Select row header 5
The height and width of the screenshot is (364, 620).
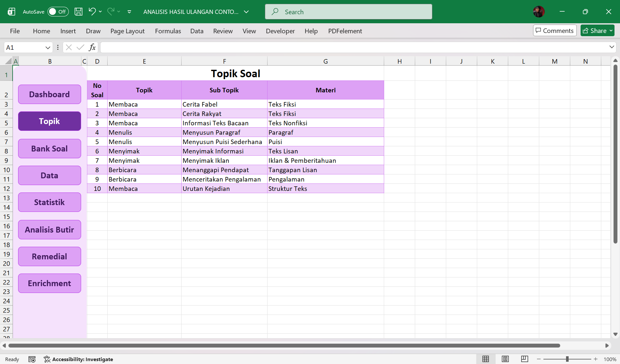pos(6,123)
